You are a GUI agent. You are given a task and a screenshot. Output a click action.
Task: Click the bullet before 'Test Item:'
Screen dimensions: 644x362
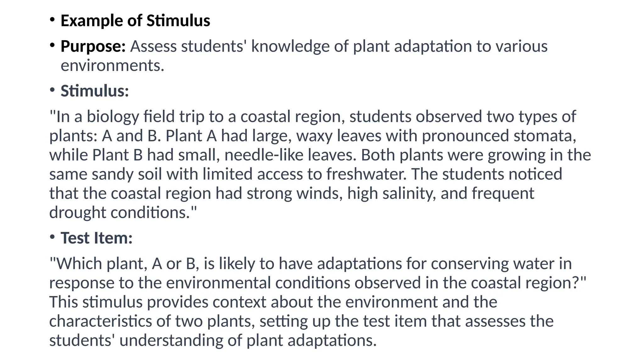coord(52,237)
